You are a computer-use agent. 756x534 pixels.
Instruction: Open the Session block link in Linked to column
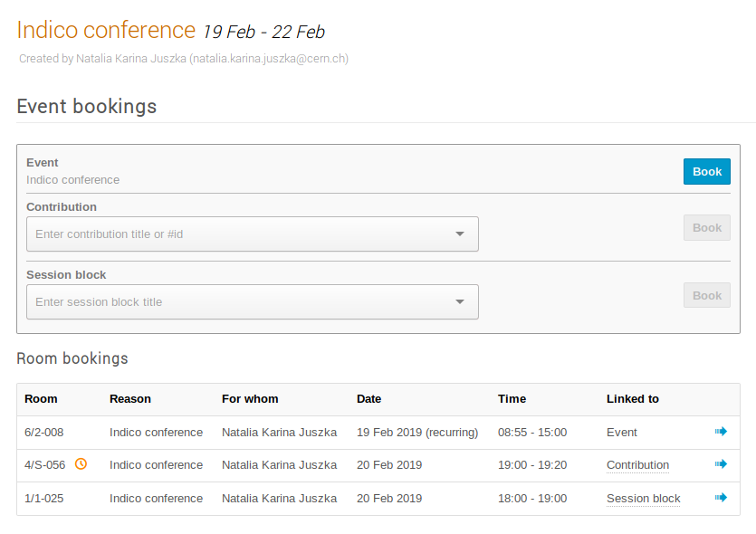tap(643, 499)
